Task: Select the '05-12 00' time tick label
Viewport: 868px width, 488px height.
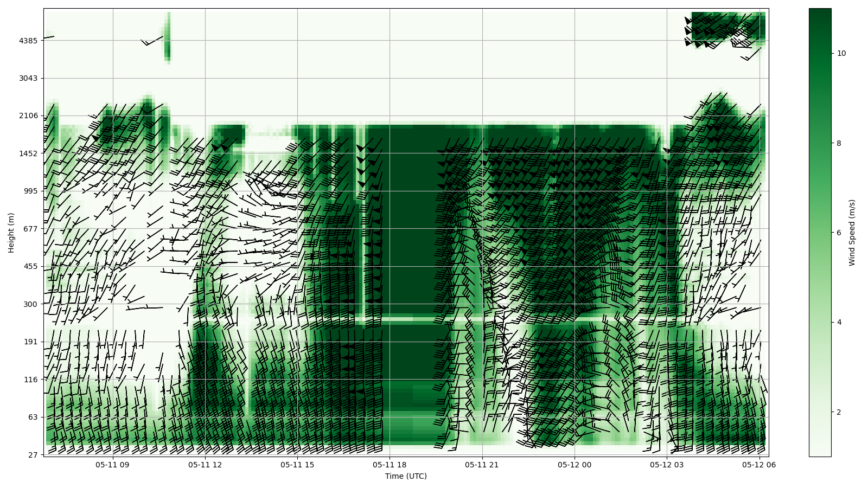Action: tap(575, 465)
